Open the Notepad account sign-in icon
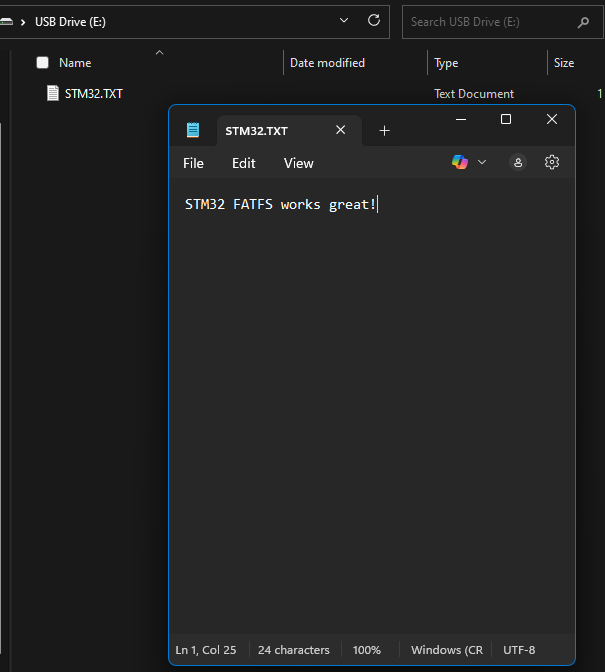The image size is (605, 672). tap(518, 162)
